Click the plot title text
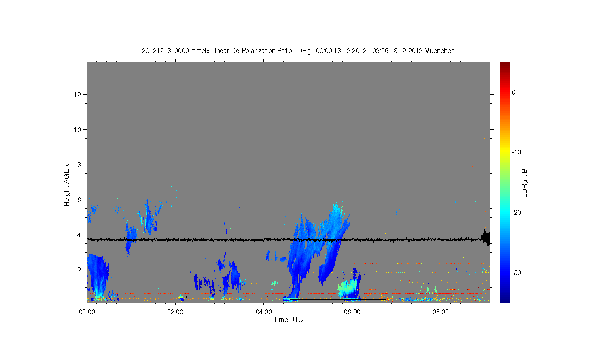607x364 pixels. [x=298, y=51]
